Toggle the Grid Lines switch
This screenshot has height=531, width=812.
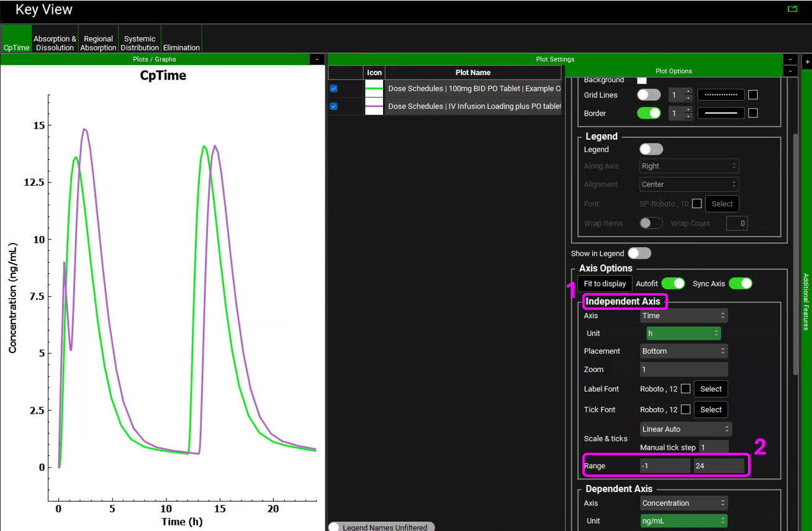pos(649,95)
